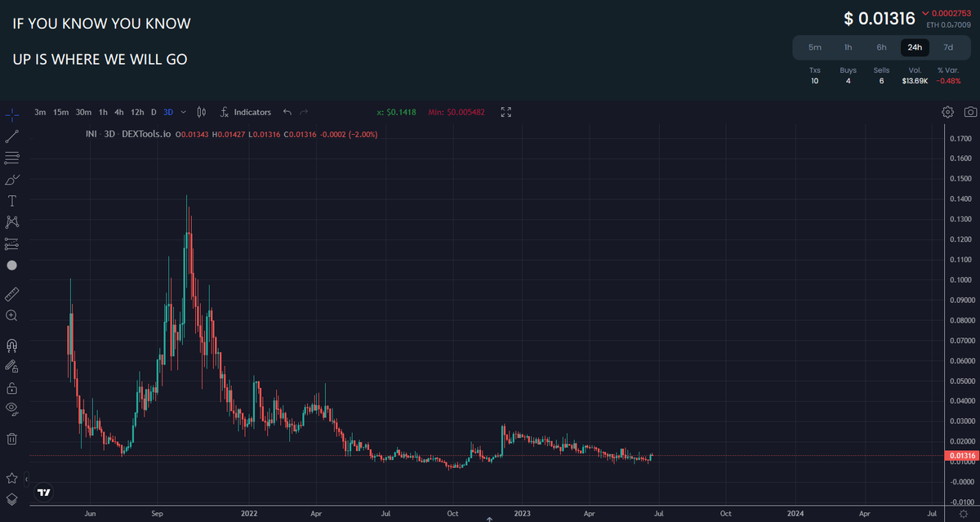Toggle hide all drawings eye icon
Screen dimensions: 980x522
click(11, 408)
